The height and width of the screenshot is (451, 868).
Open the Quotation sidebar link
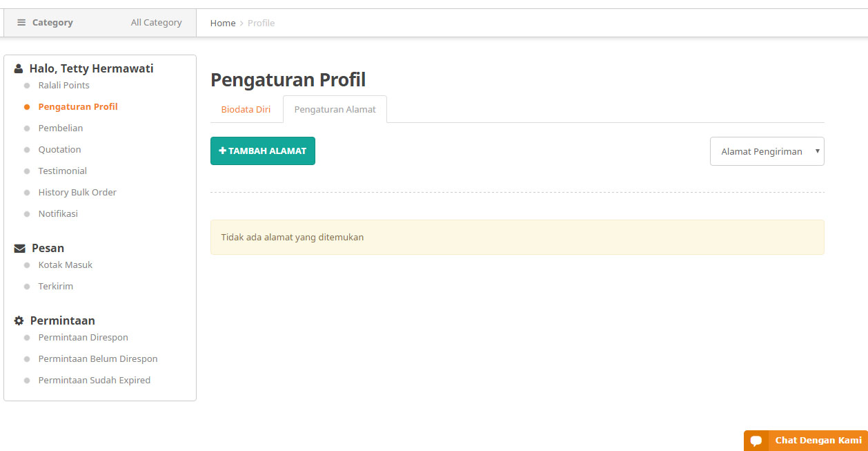coord(59,150)
